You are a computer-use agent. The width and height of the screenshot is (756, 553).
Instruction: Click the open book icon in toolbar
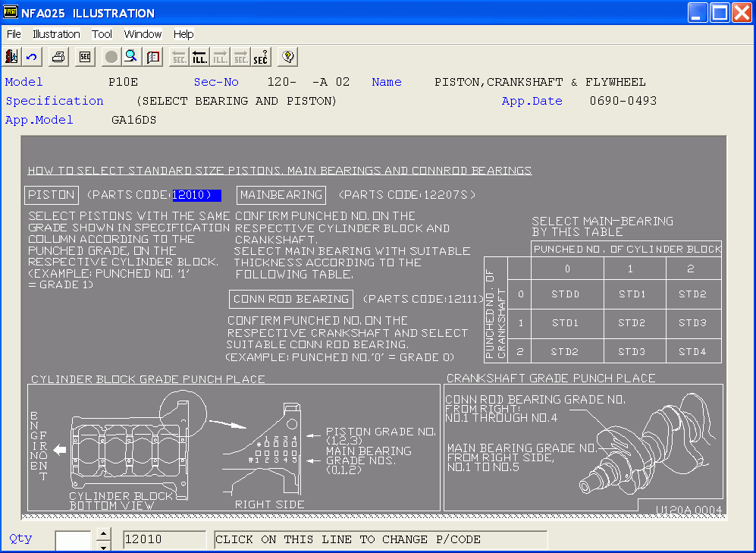153,57
